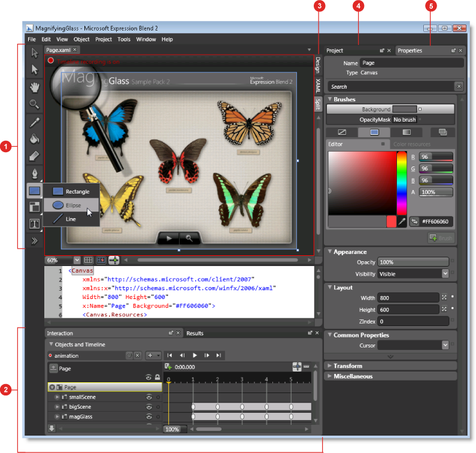Screen dimensions: 476x453
Task: Select the layout container tool
Action: click(x=34, y=207)
